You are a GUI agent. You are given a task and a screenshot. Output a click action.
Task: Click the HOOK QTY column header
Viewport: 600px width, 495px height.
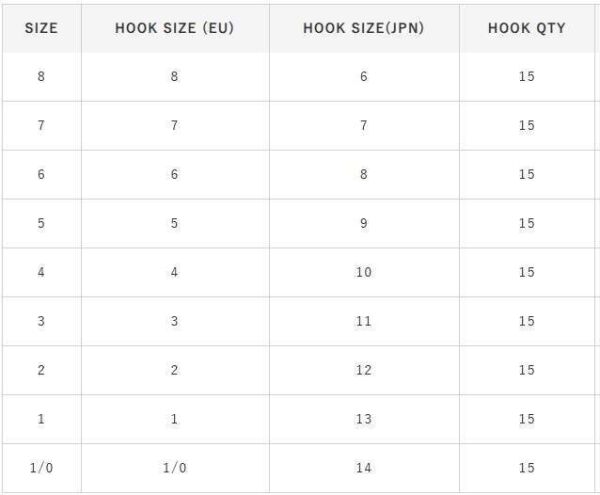point(526,28)
